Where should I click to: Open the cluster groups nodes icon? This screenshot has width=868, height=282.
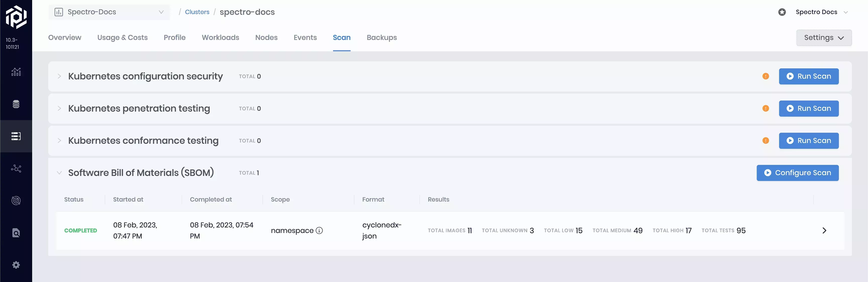16,168
